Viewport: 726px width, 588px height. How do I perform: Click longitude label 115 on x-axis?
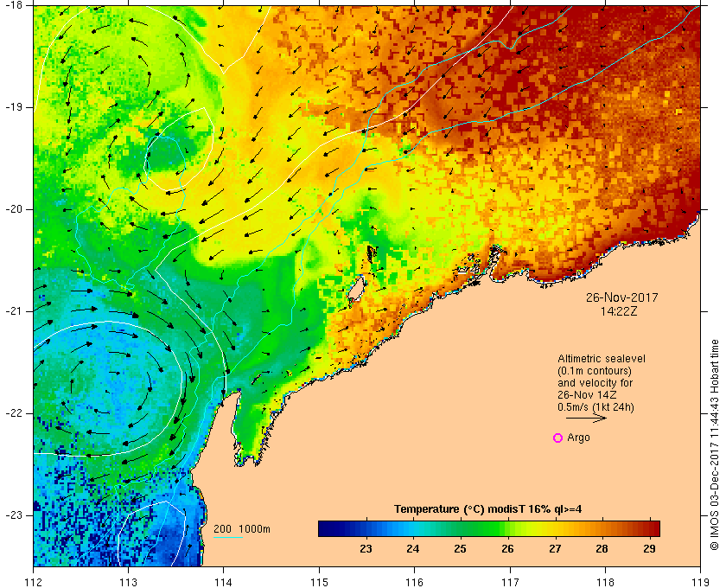tap(319, 582)
